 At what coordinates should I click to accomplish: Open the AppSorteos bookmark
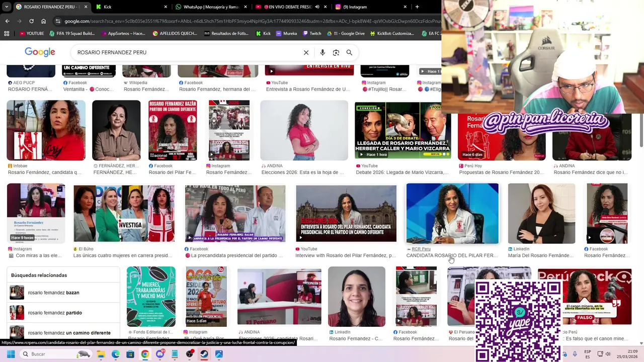[123, 34]
